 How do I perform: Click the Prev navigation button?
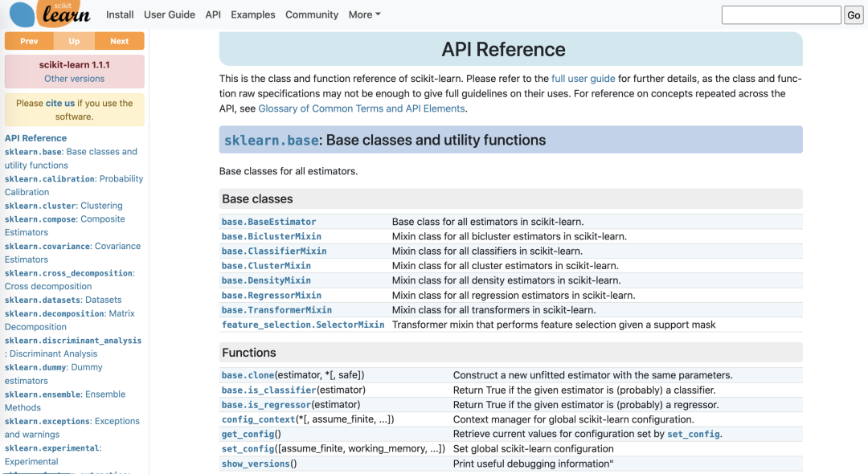click(x=29, y=41)
